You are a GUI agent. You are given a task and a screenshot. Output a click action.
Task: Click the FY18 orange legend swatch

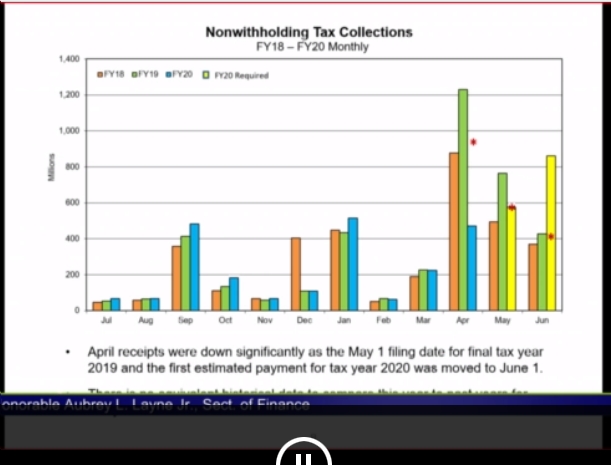100,74
